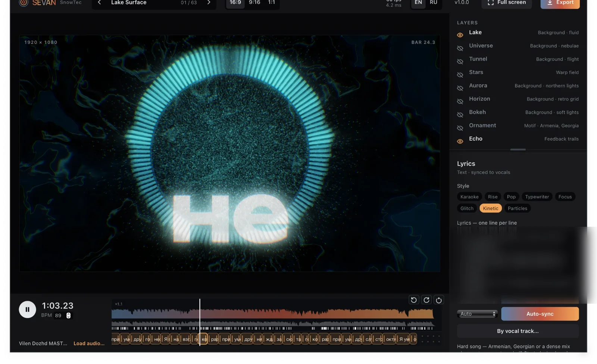Switch language to EN

pyautogui.click(x=418, y=3)
